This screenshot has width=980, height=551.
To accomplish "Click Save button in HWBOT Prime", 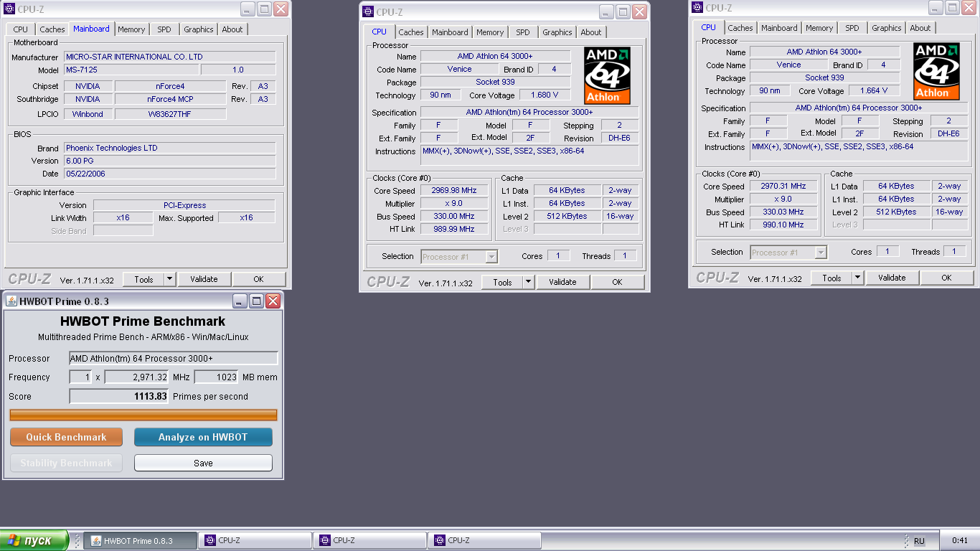I will pyautogui.click(x=203, y=463).
